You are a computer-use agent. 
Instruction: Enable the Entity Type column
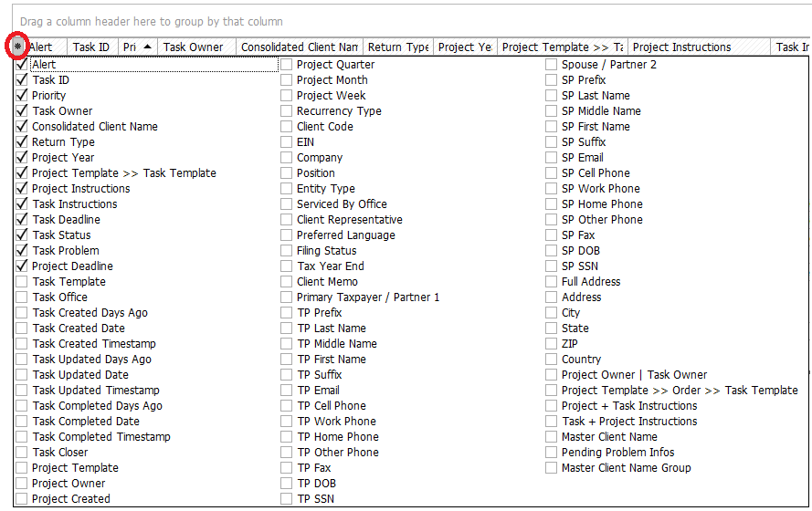(x=287, y=189)
